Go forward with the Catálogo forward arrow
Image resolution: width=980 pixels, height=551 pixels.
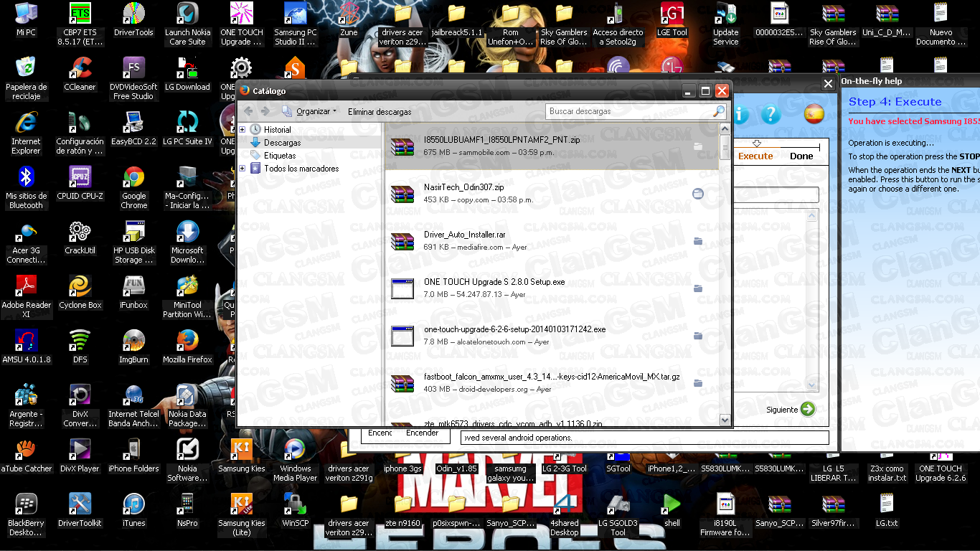click(265, 111)
